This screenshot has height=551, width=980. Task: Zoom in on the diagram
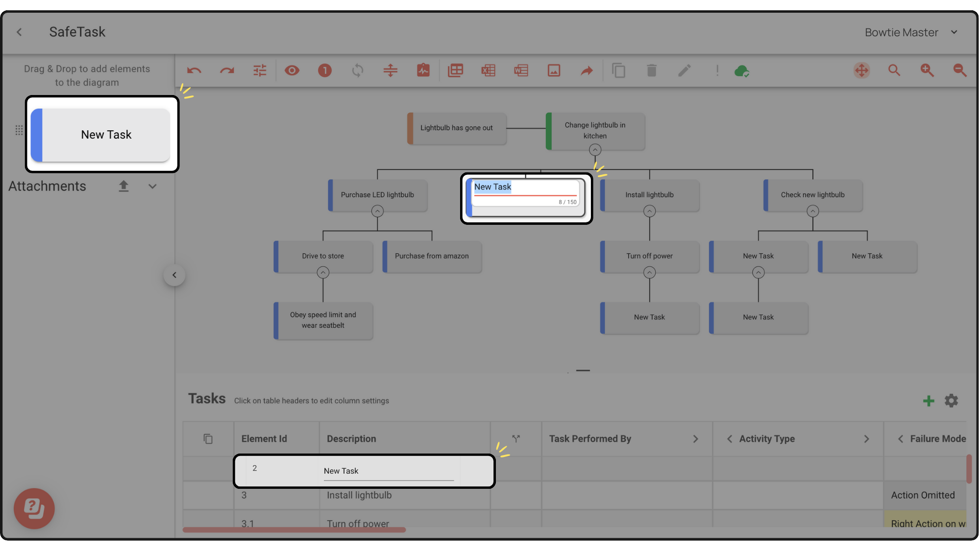[927, 71]
